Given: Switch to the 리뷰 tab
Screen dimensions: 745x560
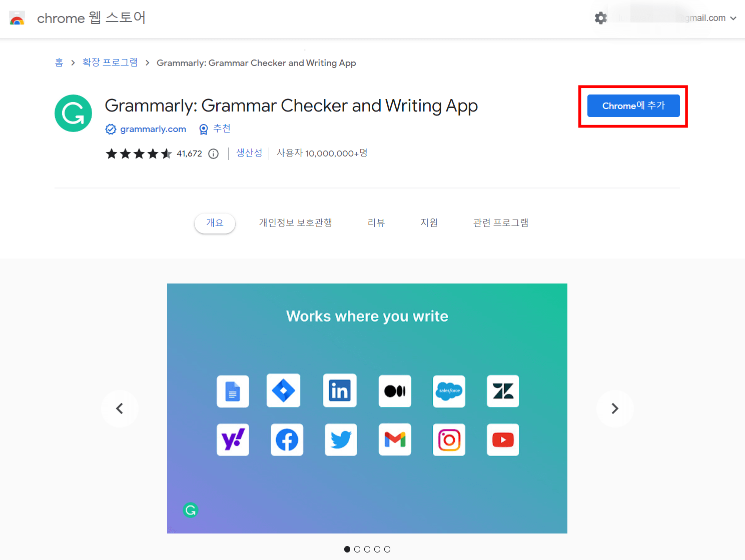Looking at the screenshot, I should [376, 223].
